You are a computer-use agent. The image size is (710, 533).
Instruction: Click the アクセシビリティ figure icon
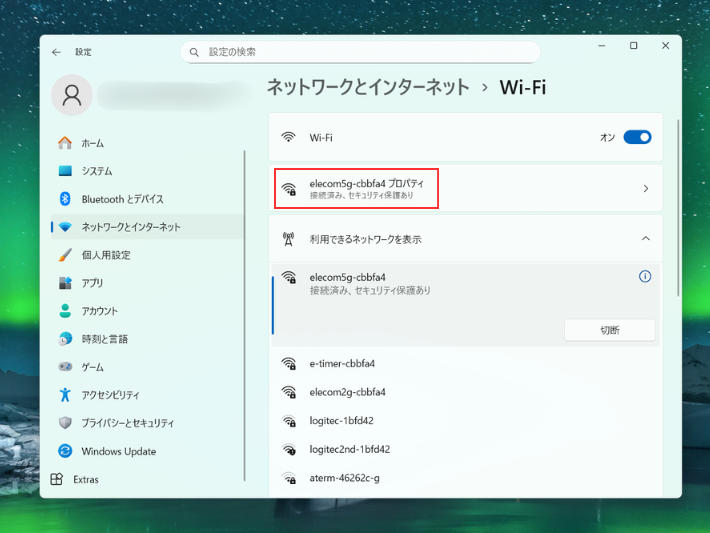click(65, 394)
